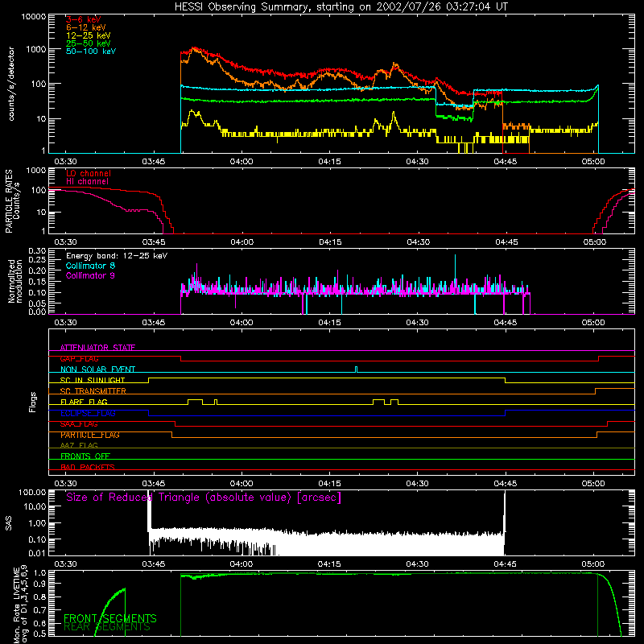Click the 'Size of Reduced Triangle' caption
The width and height of the screenshot is (644, 644).
pyautogui.click(x=204, y=497)
